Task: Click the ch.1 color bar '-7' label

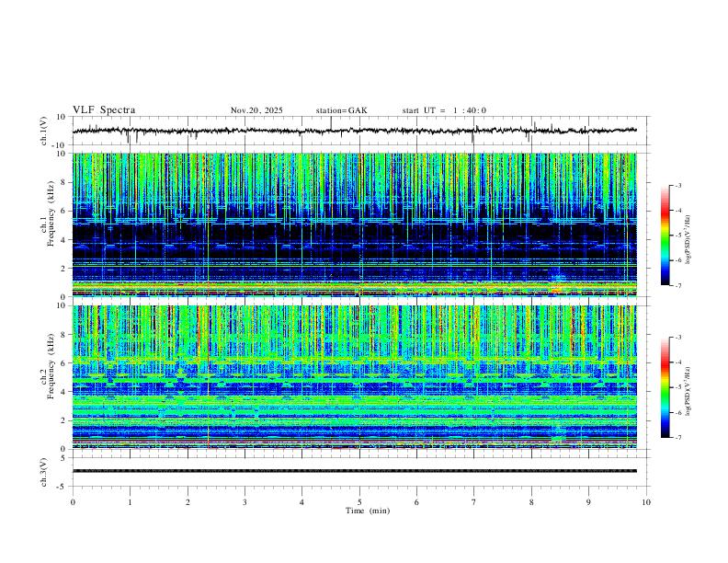Action: [677, 285]
